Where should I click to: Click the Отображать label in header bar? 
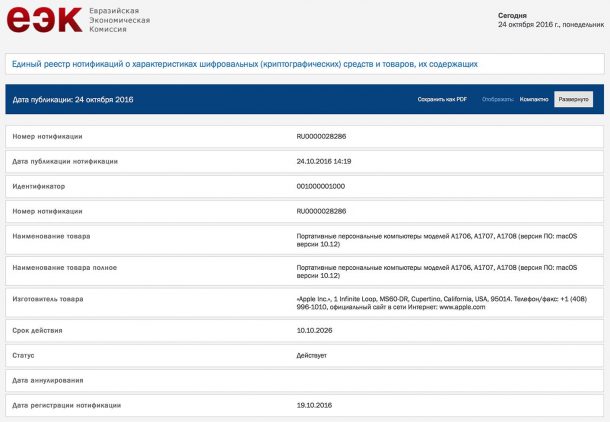(x=497, y=100)
